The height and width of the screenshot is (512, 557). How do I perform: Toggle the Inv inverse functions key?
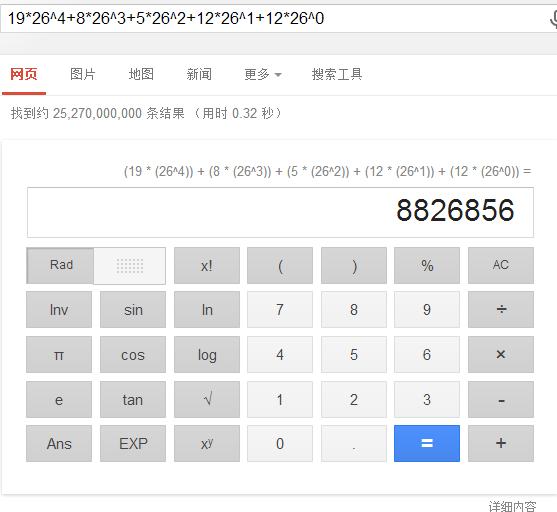point(59,309)
